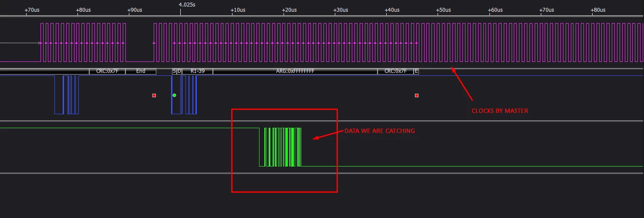The width and height of the screenshot is (644, 218).
Task: Click the green start marker dot
Action: [x=174, y=95]
